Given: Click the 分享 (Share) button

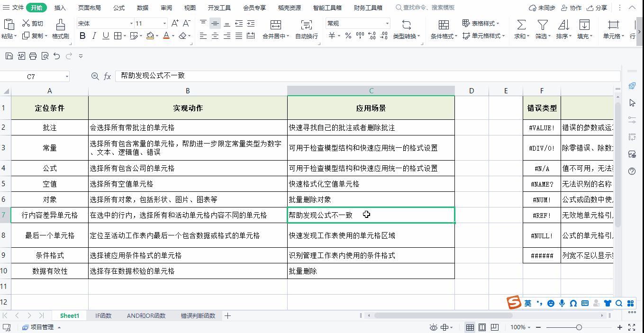Looking at the screenshot, I should [x=597, y=8].
